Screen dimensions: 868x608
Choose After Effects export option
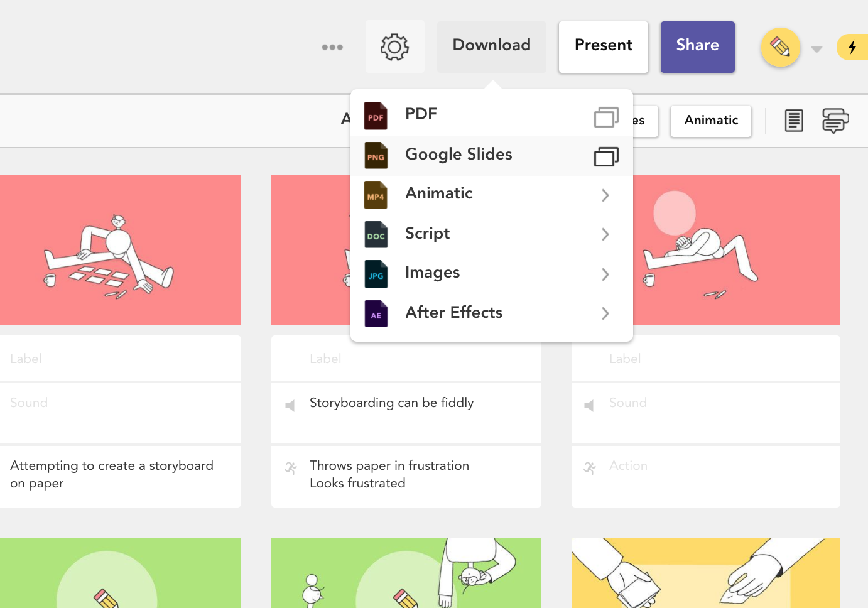[x=453, y=313]
